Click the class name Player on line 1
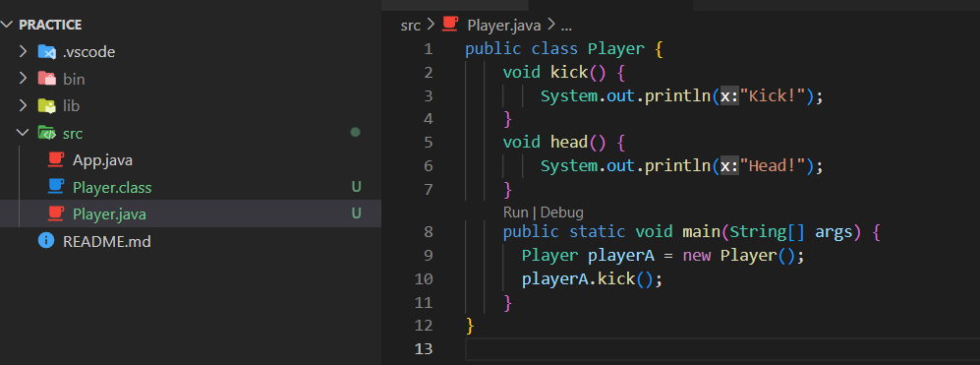Screen dimensions: 980x365 point(616,49)
